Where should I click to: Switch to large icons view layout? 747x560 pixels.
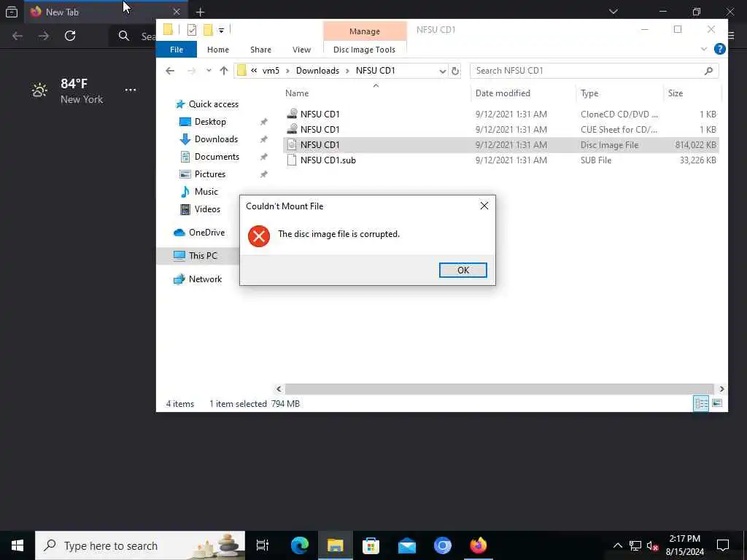click(x=716, y=404)
